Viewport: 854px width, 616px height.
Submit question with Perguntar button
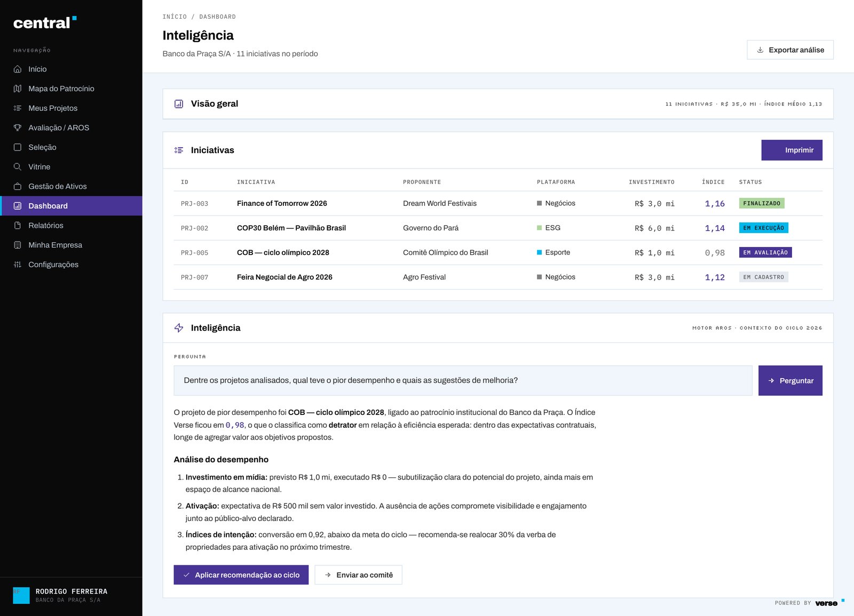pyautogui.click(x=790, y=381)
